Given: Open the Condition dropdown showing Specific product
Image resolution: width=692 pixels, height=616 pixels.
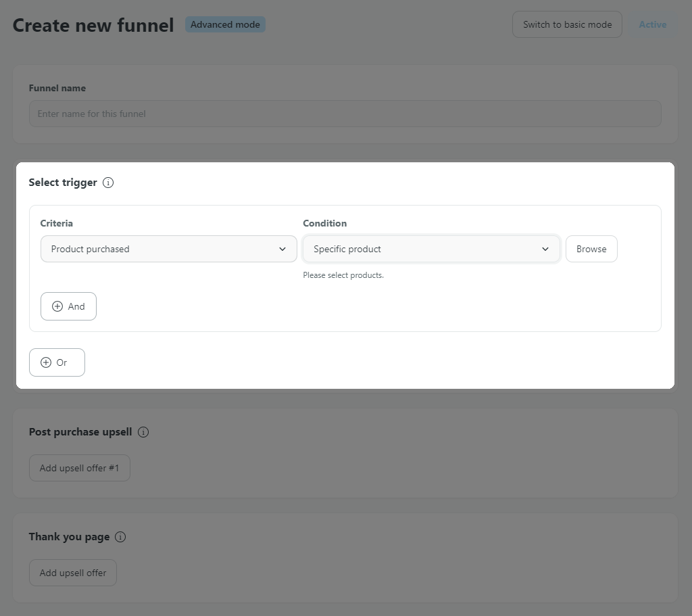Looking at the screenshot, I should point(431,249).
